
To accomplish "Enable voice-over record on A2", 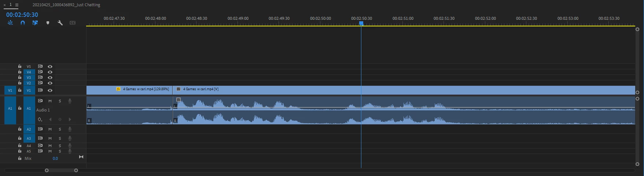I will tap(70, 129).
